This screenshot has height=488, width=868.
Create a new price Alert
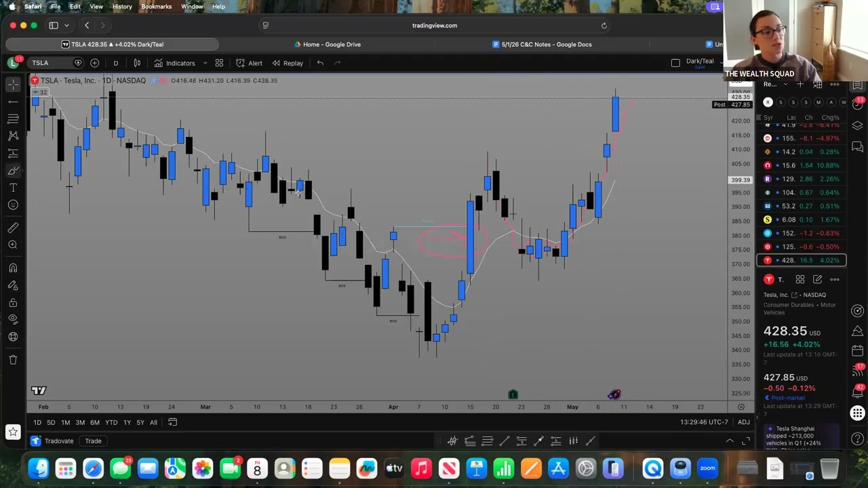pos(249,63)
